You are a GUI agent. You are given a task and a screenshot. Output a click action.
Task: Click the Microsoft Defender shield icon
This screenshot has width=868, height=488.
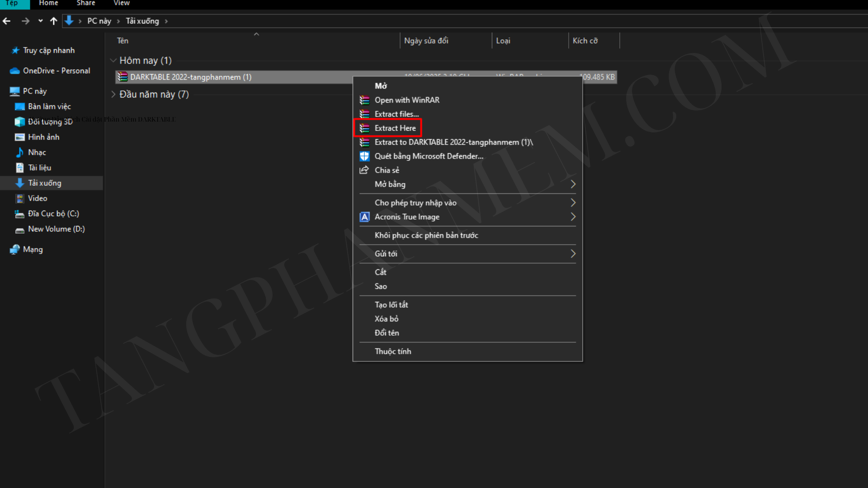click(364, 156)
